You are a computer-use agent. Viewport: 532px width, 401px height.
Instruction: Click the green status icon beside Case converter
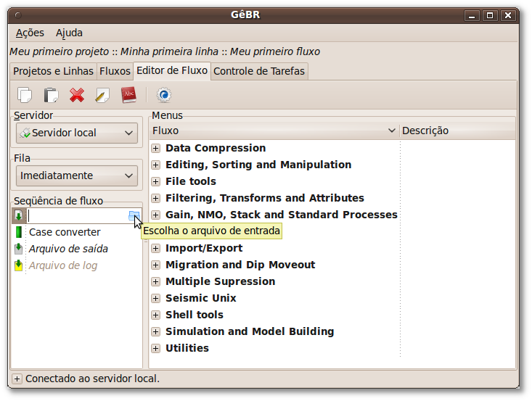pyautogui.click(x=19, y=232)
